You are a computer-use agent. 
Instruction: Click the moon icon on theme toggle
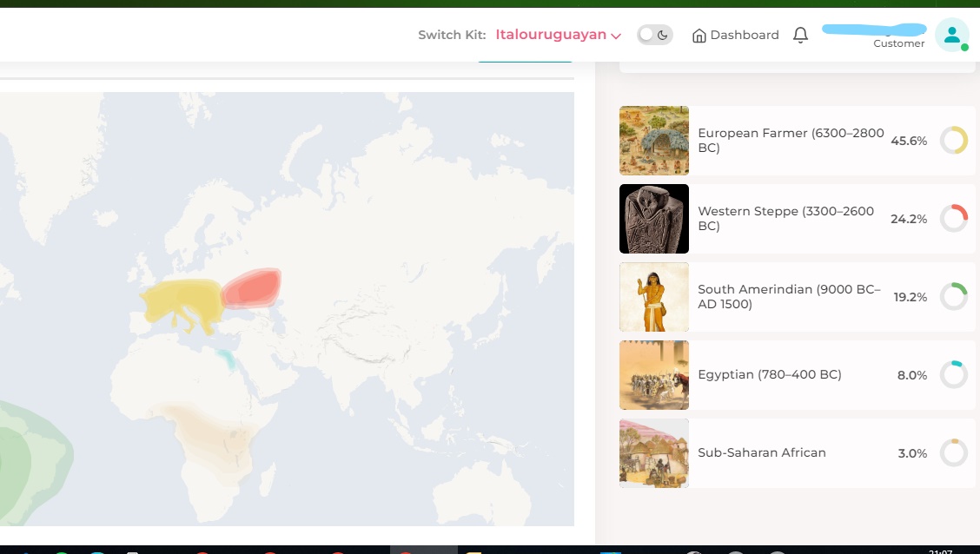663,35
